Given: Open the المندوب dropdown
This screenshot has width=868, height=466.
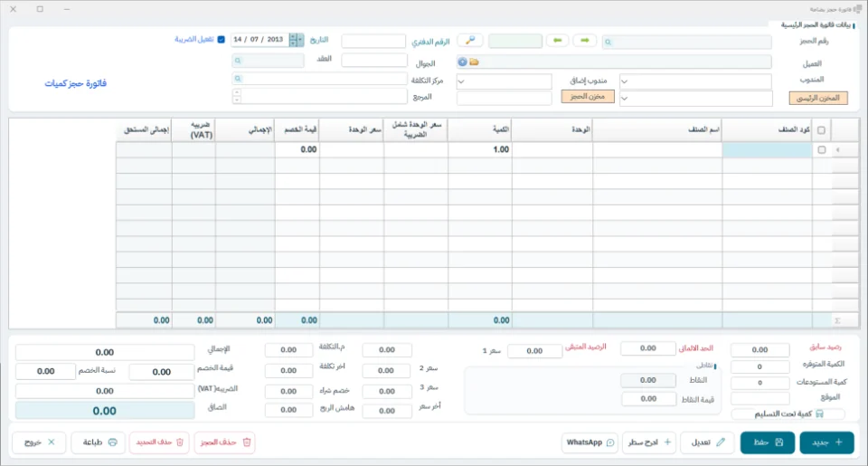Looking at the screenshot, I should [695, 81].
